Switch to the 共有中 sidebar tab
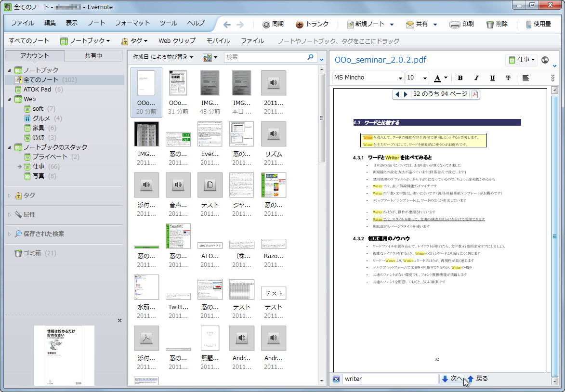565x392 pixels. pos(93,55)
